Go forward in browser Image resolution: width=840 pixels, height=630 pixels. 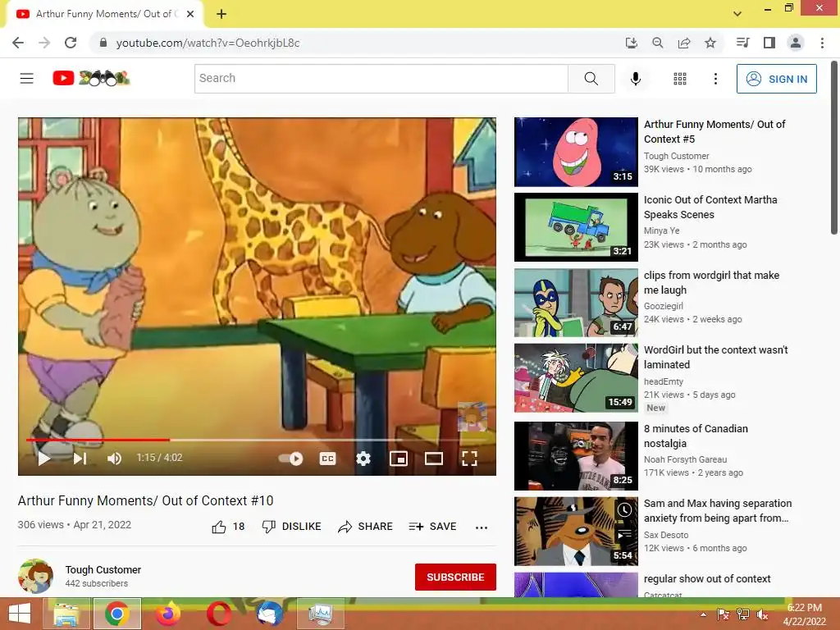click(x=44, y=43)
